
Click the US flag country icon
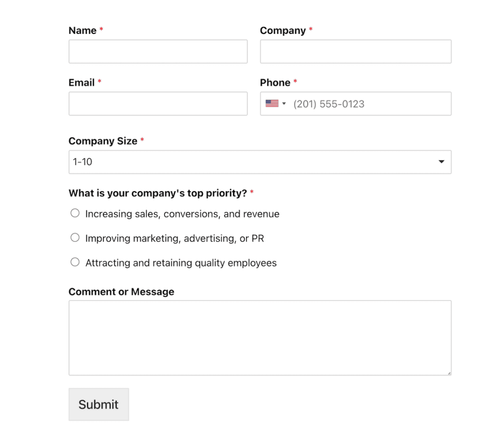272,103
